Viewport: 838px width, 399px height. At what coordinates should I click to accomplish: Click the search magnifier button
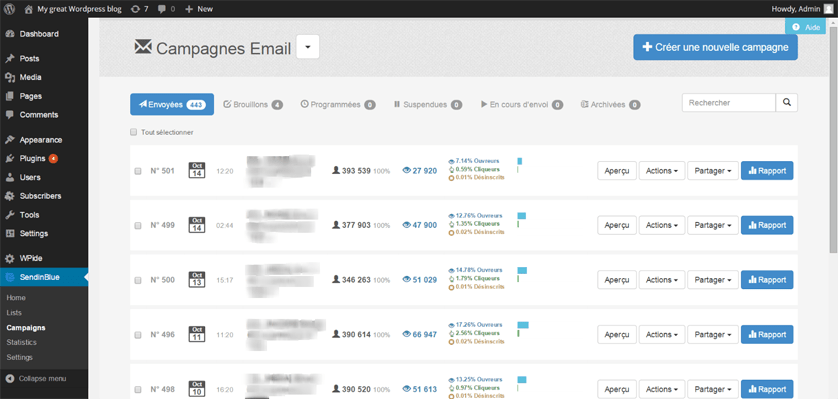click(787, 103)
